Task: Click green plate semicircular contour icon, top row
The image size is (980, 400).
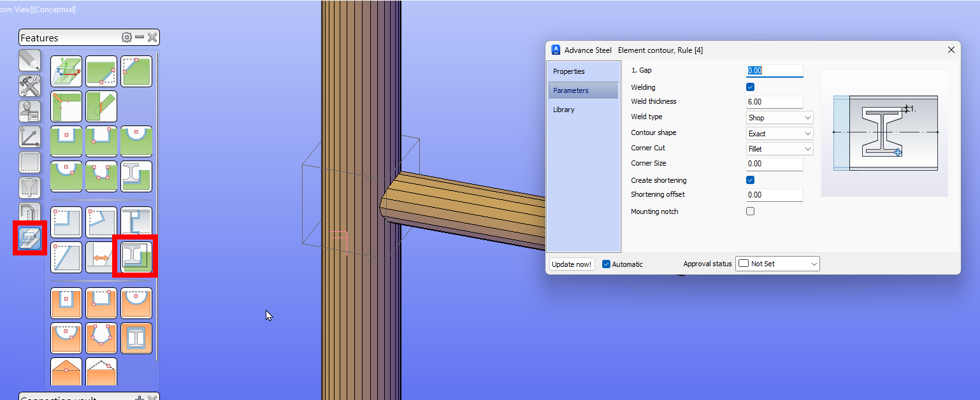Action: (136, 141)
